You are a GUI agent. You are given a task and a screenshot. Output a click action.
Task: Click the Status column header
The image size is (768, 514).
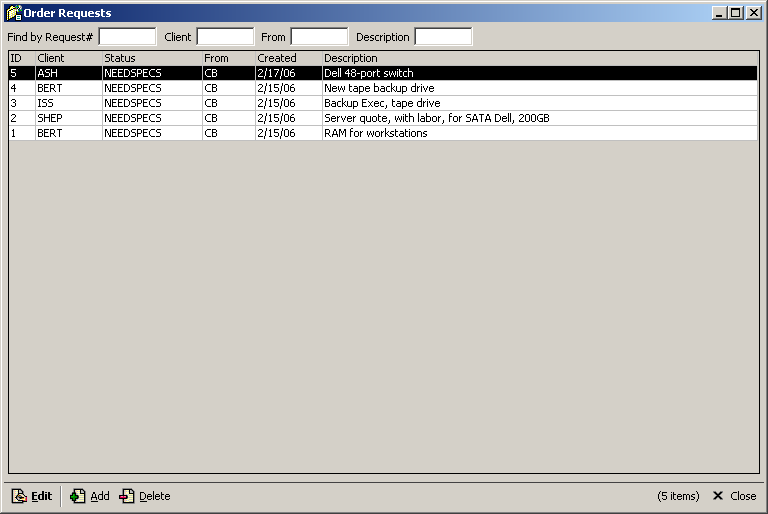150,58
